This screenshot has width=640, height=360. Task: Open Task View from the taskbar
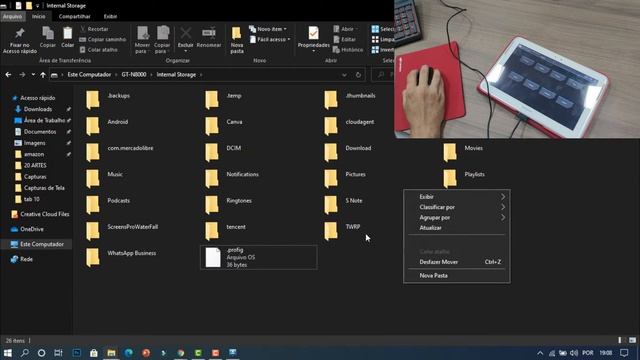click(x=58, y=353)
